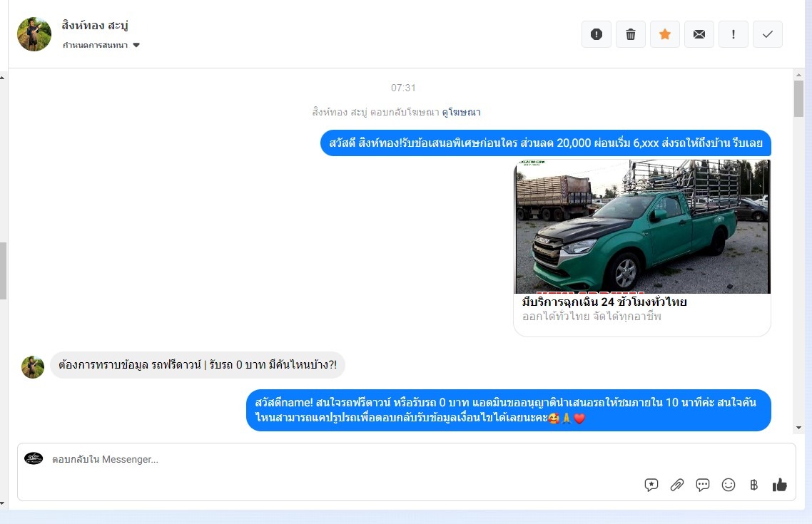Click the สิงห์ทอง สะบู่ name in header

(95, 25)
